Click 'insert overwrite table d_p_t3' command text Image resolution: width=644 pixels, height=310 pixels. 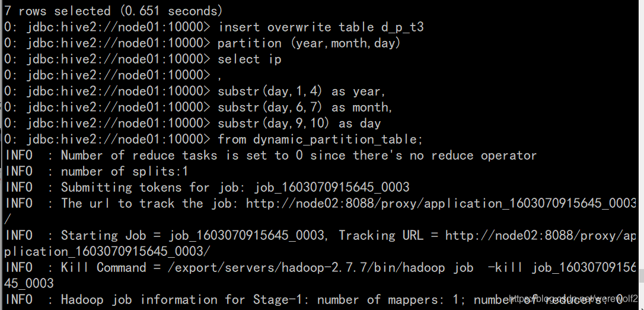point(321,27)
